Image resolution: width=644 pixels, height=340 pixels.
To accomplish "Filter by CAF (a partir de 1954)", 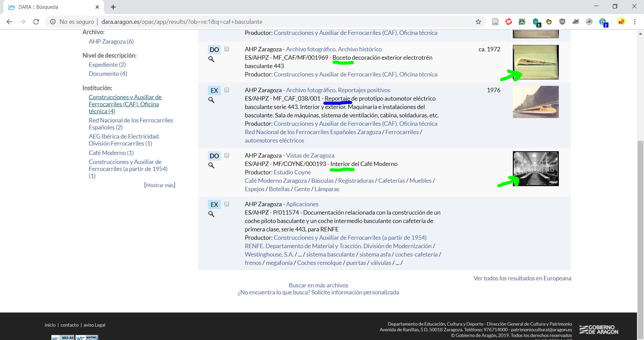I will (x=128, y=169).
